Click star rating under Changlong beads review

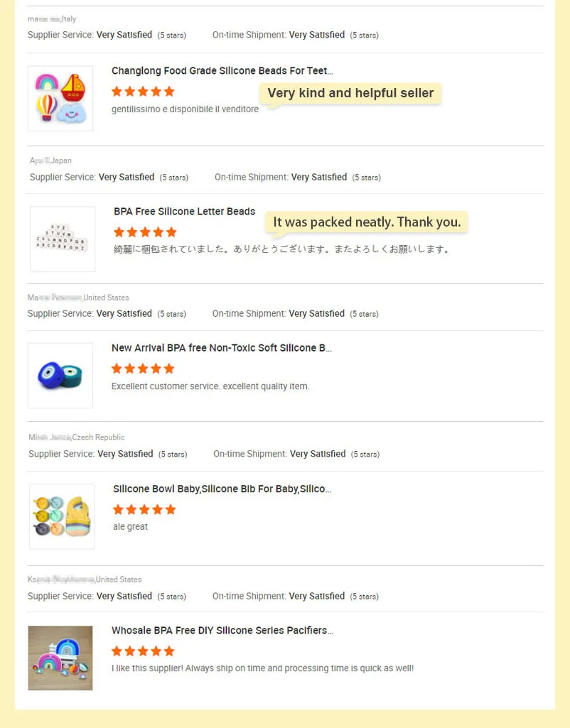coord(143,92)
